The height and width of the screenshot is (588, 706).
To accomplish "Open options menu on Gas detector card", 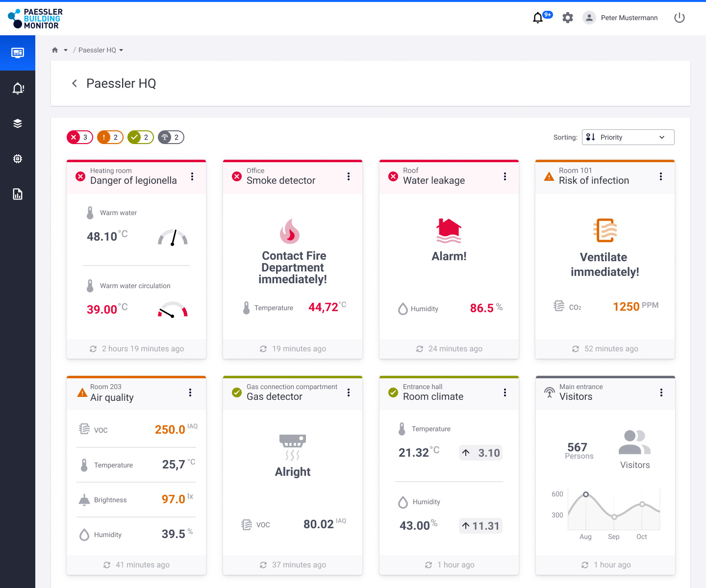I will point(349,392).
